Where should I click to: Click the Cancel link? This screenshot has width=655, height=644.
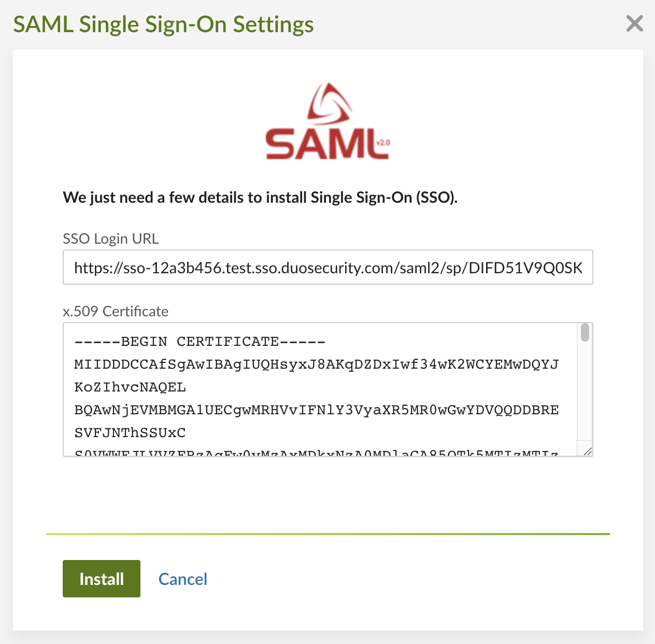point(182,579)
